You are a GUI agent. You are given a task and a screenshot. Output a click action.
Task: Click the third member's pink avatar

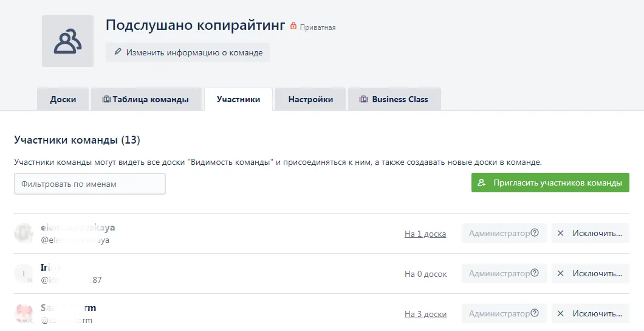(x=24, y=313)
